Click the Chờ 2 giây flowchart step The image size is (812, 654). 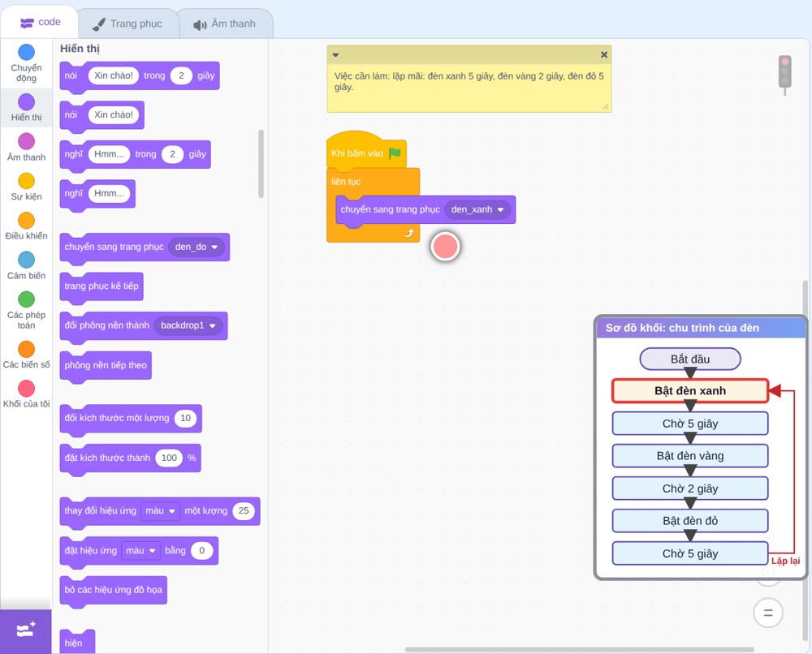(689, 488)
